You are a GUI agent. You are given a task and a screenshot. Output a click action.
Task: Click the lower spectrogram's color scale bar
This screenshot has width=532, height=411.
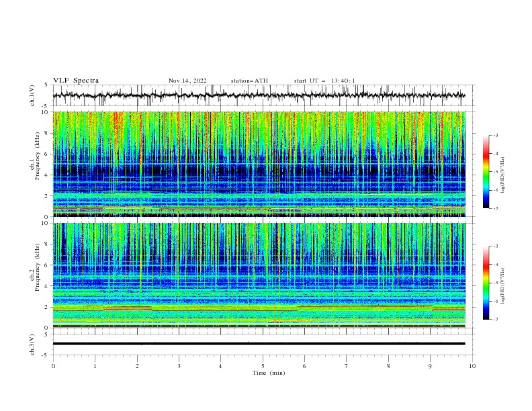coord(486,283)
